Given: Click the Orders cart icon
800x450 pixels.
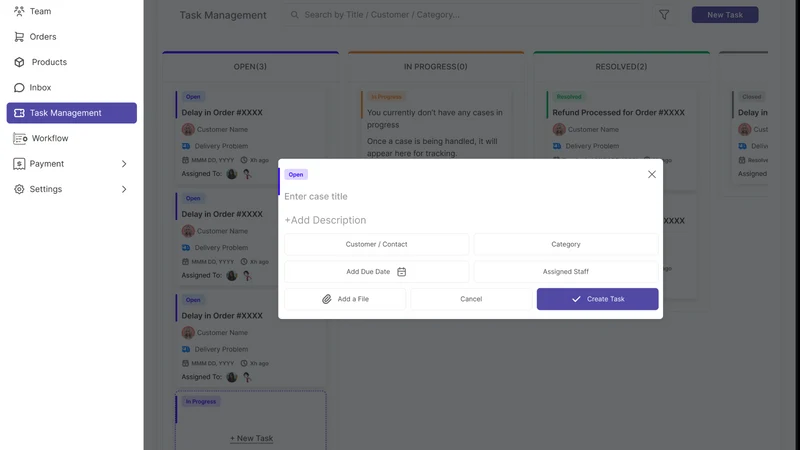Looking at the screenshot, I should 19,37.
